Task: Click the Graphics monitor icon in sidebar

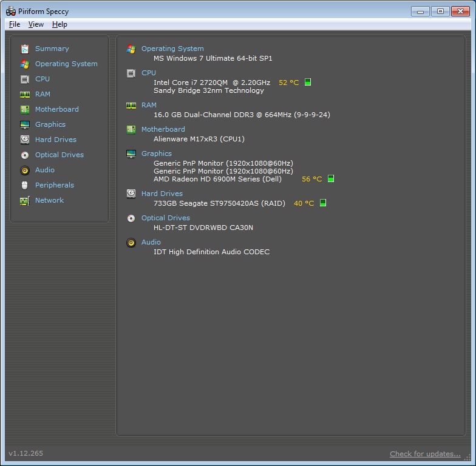Action: click(24, 125)
